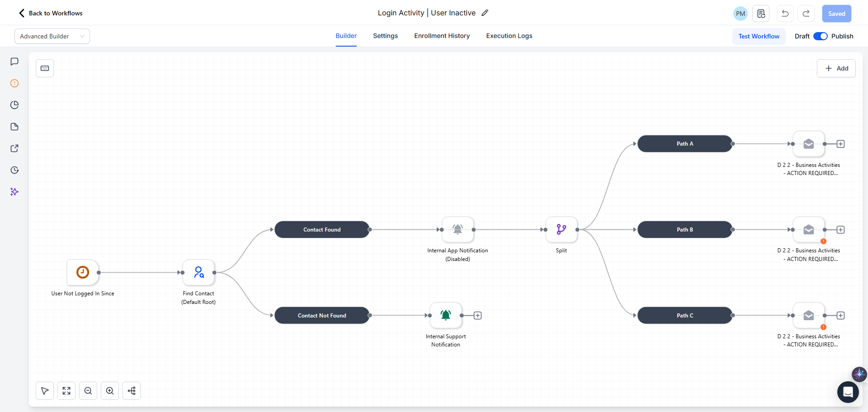Select the Path A branch
The image size is (868, 412).
(x=685, y=144)
